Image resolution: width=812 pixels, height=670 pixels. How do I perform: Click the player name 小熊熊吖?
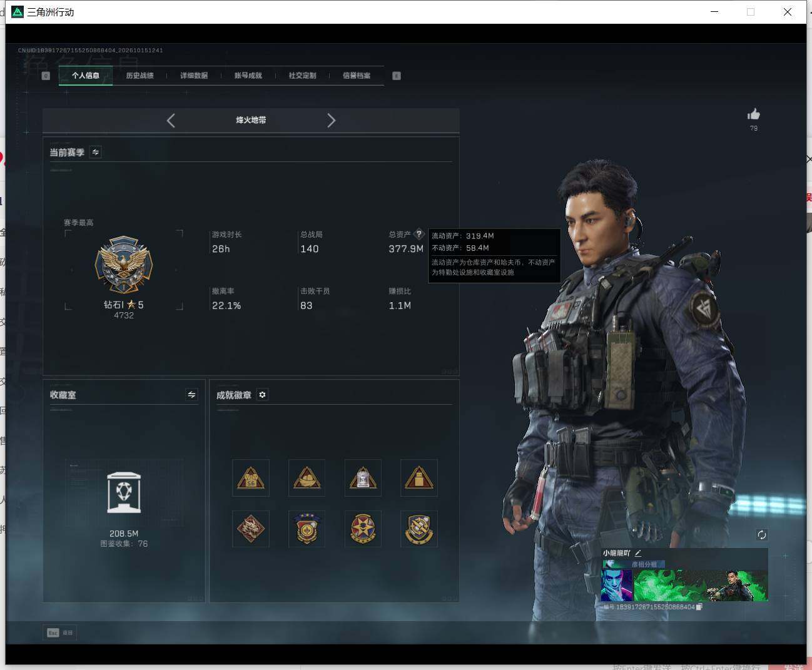click(x=617, y=553)
